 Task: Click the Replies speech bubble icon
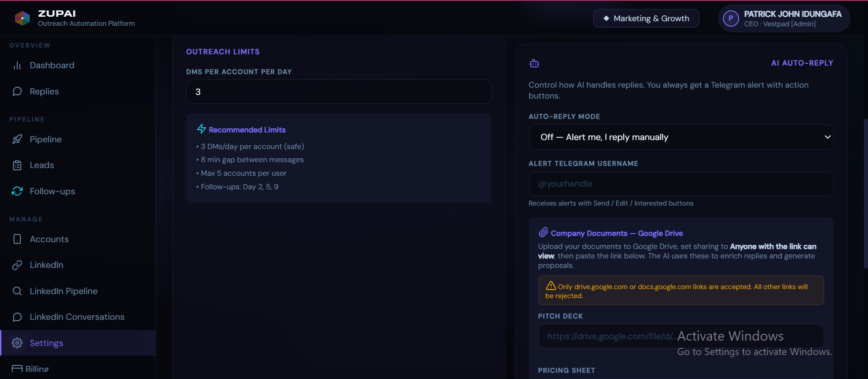click(x=17, y=91)
